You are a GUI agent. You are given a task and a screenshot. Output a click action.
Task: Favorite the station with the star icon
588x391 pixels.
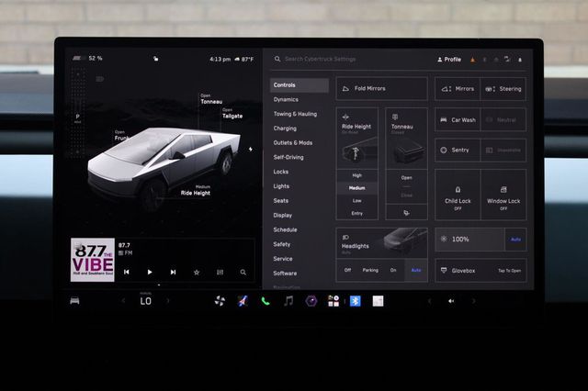point(197,273)
